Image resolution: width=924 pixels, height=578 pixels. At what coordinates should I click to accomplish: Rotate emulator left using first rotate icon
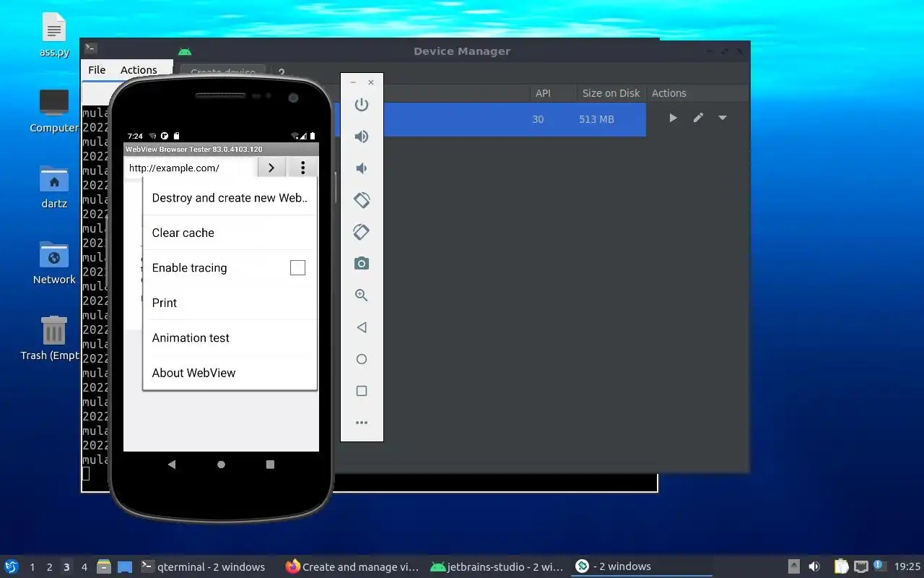point(362,200)
